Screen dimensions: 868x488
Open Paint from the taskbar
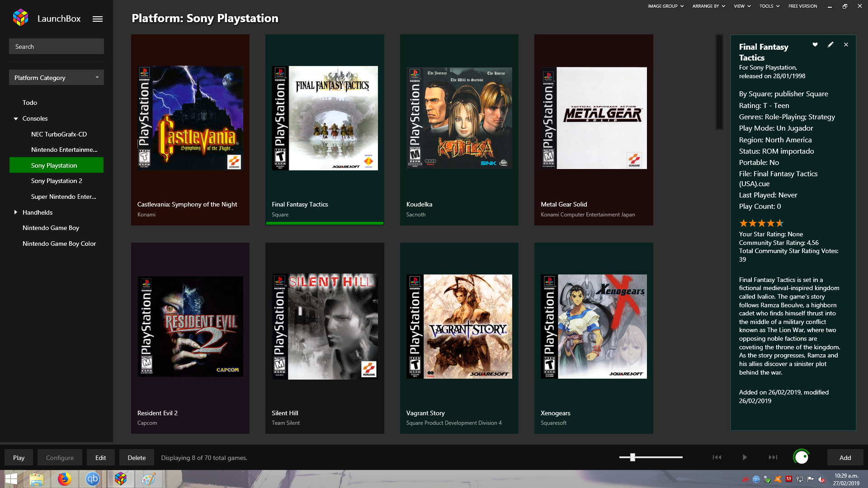(x=149, y=479)
